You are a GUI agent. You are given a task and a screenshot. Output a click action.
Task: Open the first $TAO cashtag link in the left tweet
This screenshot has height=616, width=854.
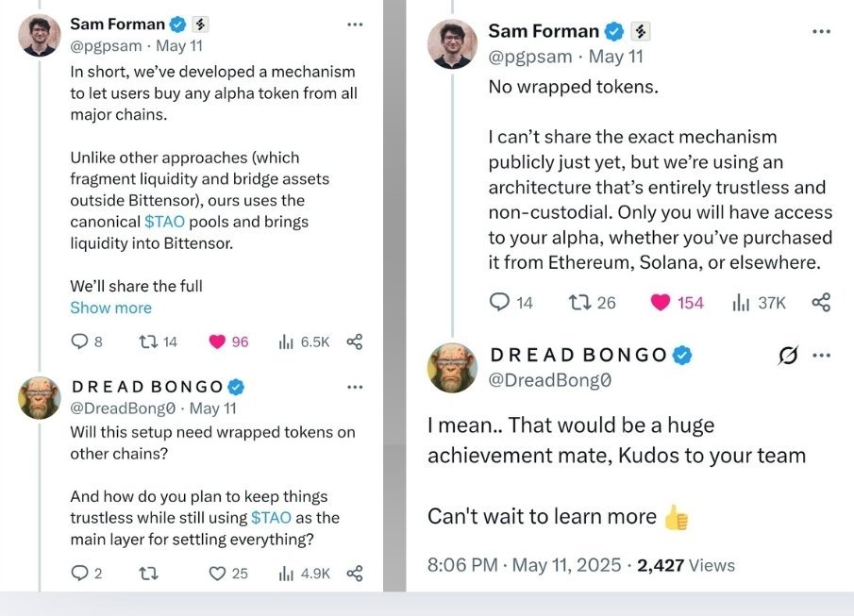tap(164, 222)
